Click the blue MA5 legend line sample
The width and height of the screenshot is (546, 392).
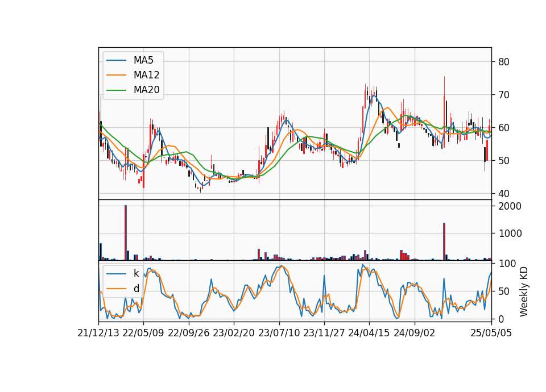point(116,60)
